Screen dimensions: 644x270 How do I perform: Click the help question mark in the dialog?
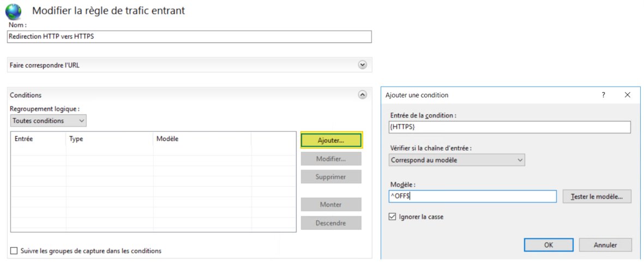pos(603,95)
